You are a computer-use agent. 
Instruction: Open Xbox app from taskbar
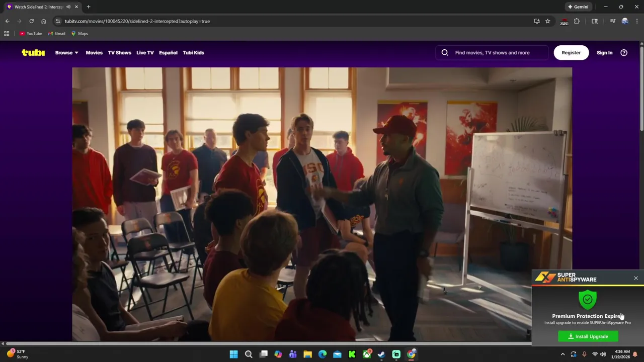tap(367, 354)
